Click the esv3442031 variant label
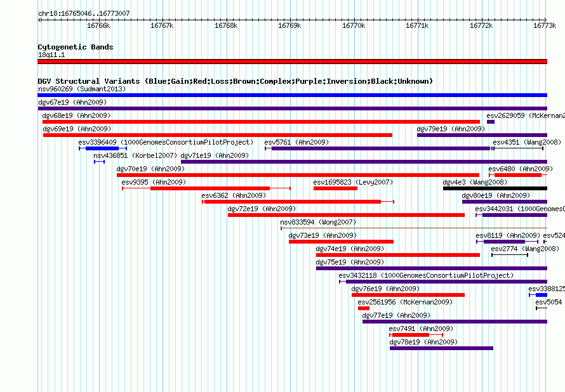This screenshot has height=392, width=565. point(520,209)
